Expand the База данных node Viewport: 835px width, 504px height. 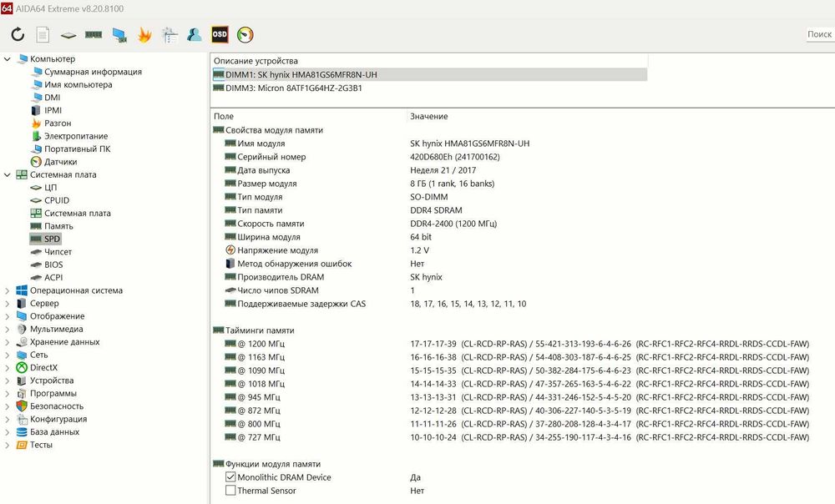(8, 432)
